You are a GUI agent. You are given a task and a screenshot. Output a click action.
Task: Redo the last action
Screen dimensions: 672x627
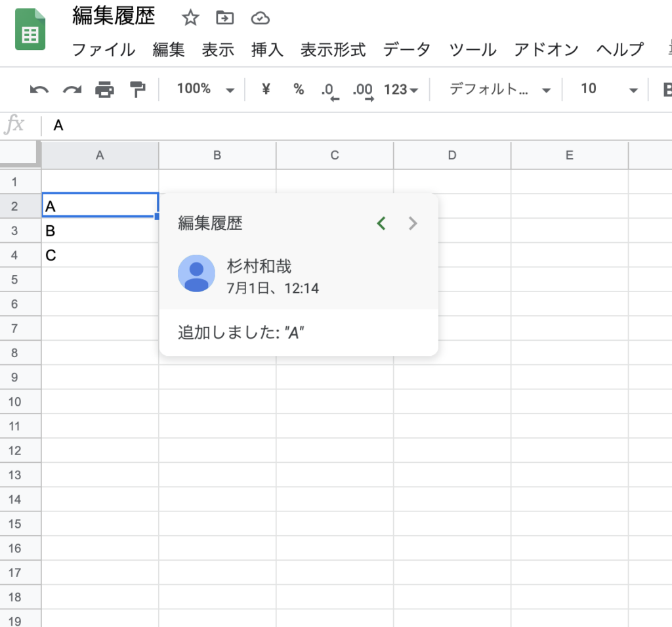[x=72, y=90]
